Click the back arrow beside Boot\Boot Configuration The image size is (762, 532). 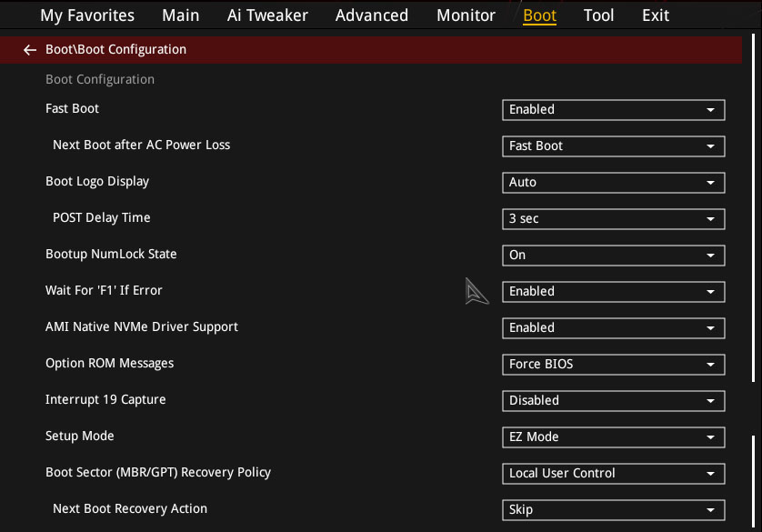[x=30, y=49]
